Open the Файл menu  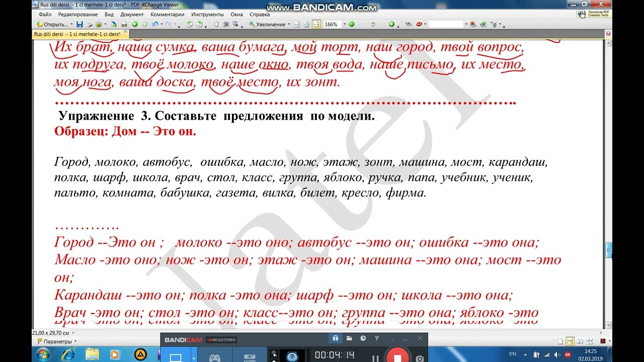45,15
